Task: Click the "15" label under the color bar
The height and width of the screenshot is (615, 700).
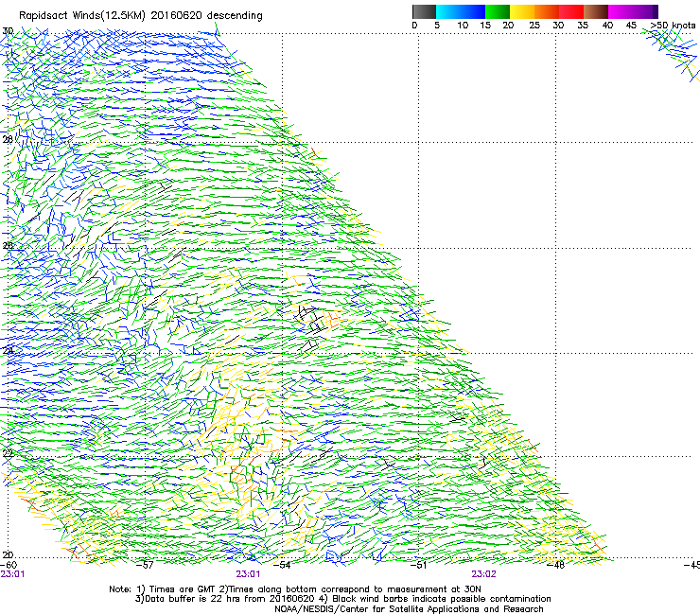Action: (x=485, y=26)
